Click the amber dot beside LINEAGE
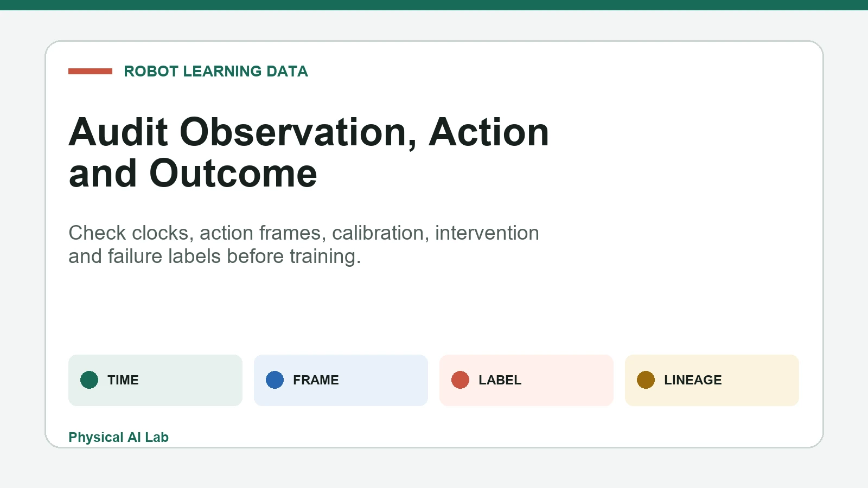The width and height of the screenshot is (868, 488). (646, 380)
